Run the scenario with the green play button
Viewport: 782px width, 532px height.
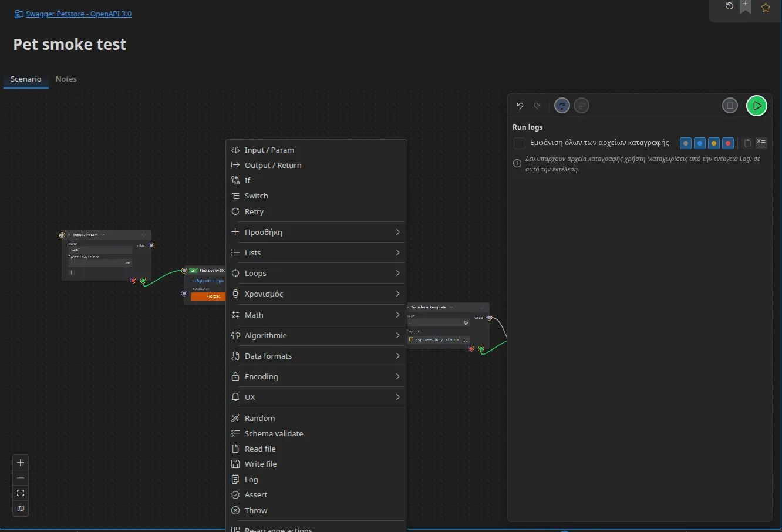pyautogui.click(x=757, y=106)
